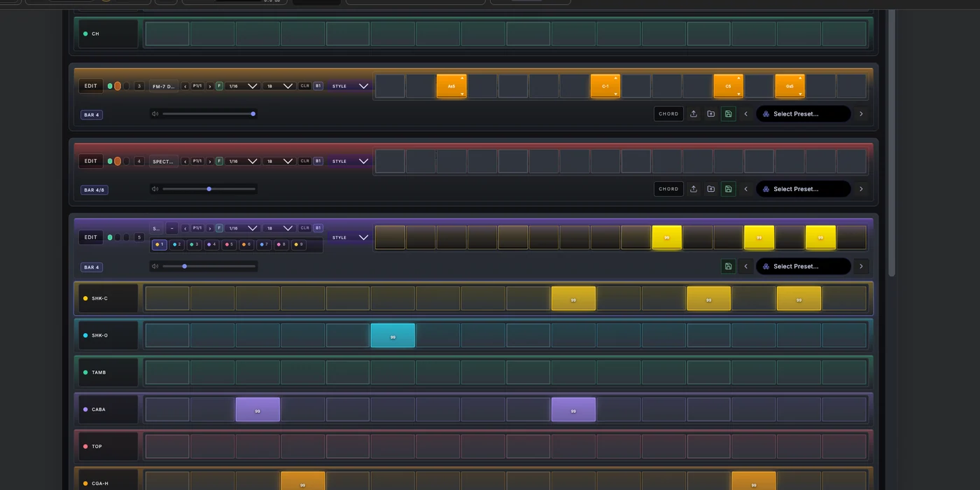Image resolution: width=980 pixels, height=490 pixels.
Task: Toggle green power dot on FM-7 D track
Action: tap(110, 86)
